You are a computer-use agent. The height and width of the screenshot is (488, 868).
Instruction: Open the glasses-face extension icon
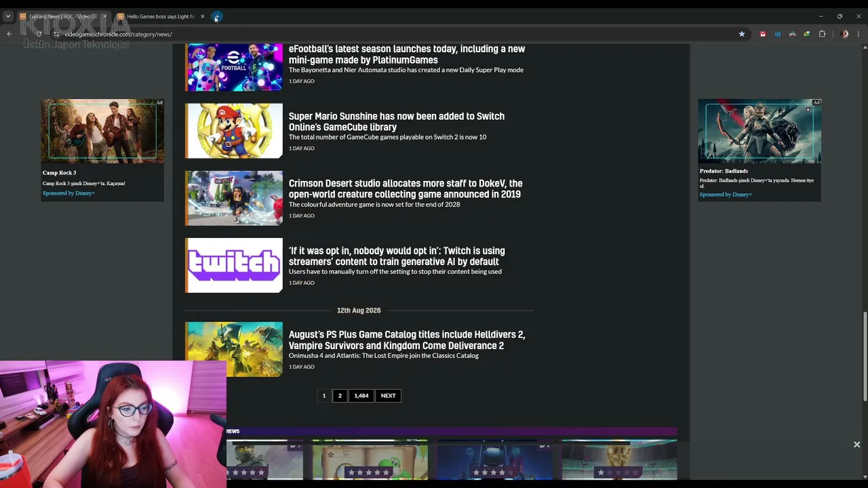click(792, 34)
